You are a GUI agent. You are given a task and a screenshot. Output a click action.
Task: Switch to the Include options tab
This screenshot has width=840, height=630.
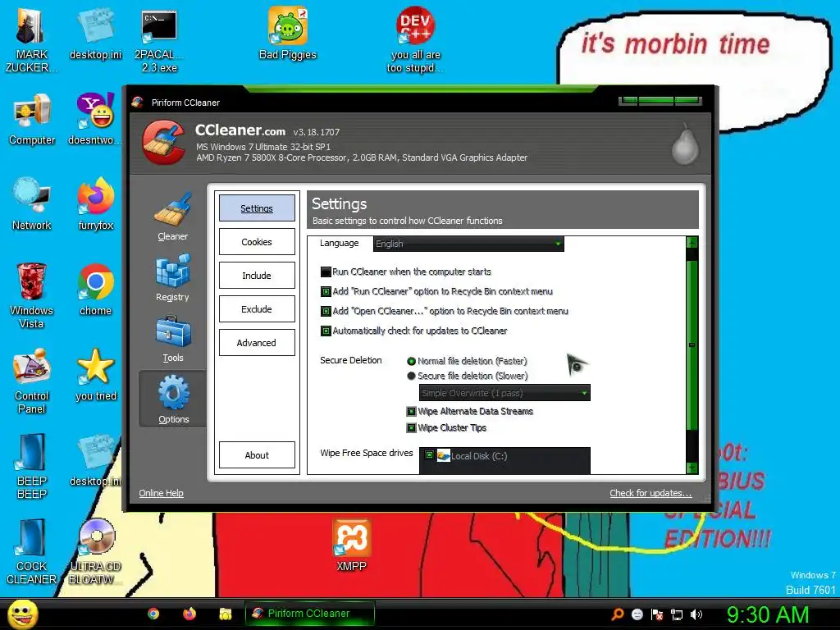tap(257, 276)
